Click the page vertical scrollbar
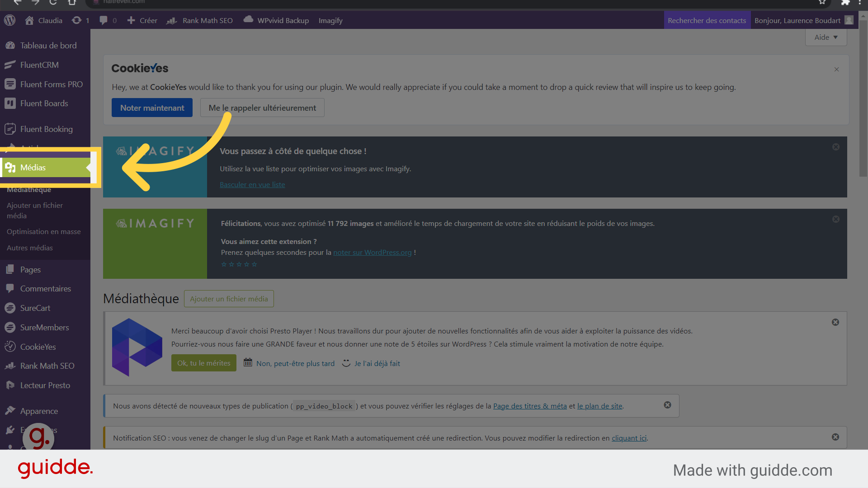Image resolution: width=868 pixels, height=488 pixels. pos(863,98)
